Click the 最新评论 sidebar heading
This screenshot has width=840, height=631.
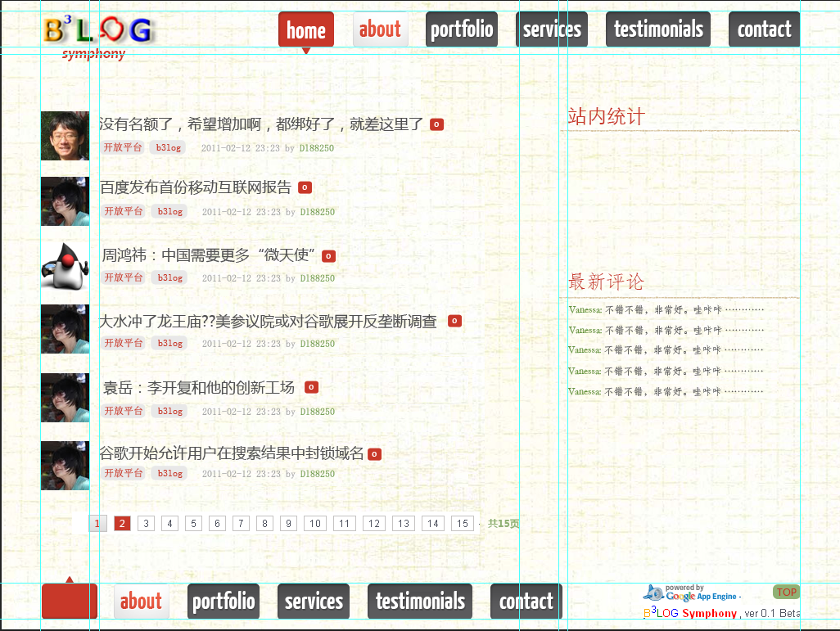pos(606,282)
